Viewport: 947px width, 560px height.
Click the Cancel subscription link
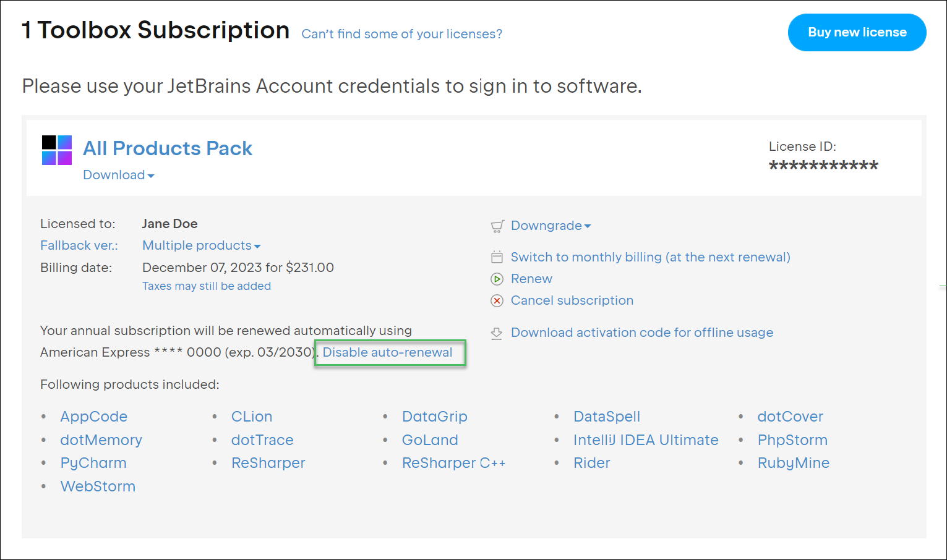pyautogui.click(x=572, y=300)
